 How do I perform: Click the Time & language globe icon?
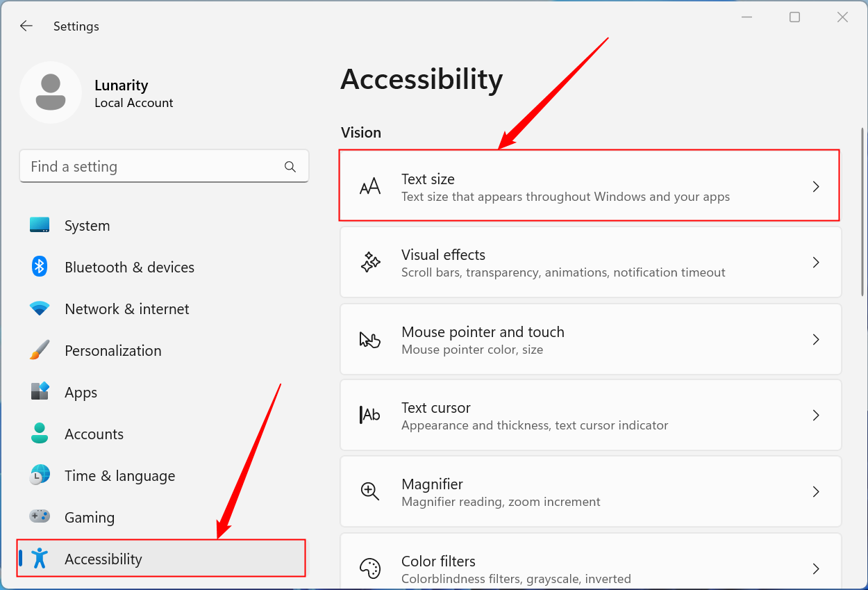point(40,475)
